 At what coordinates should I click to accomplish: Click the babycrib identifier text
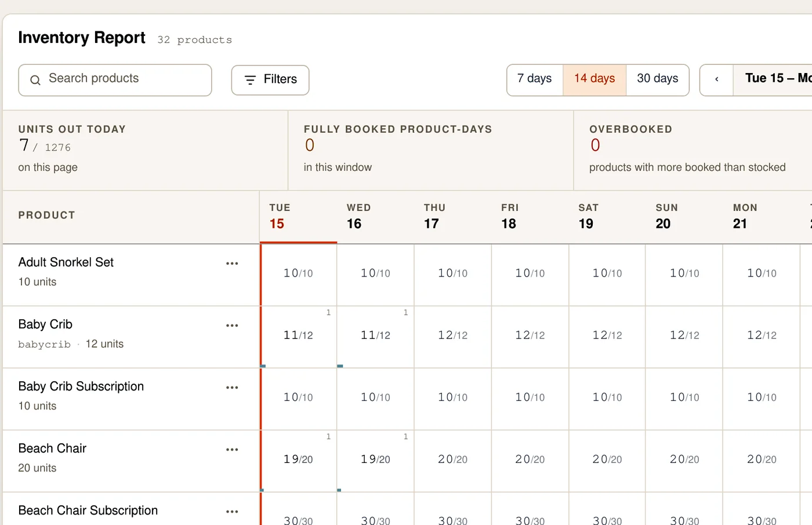point(44,344)
